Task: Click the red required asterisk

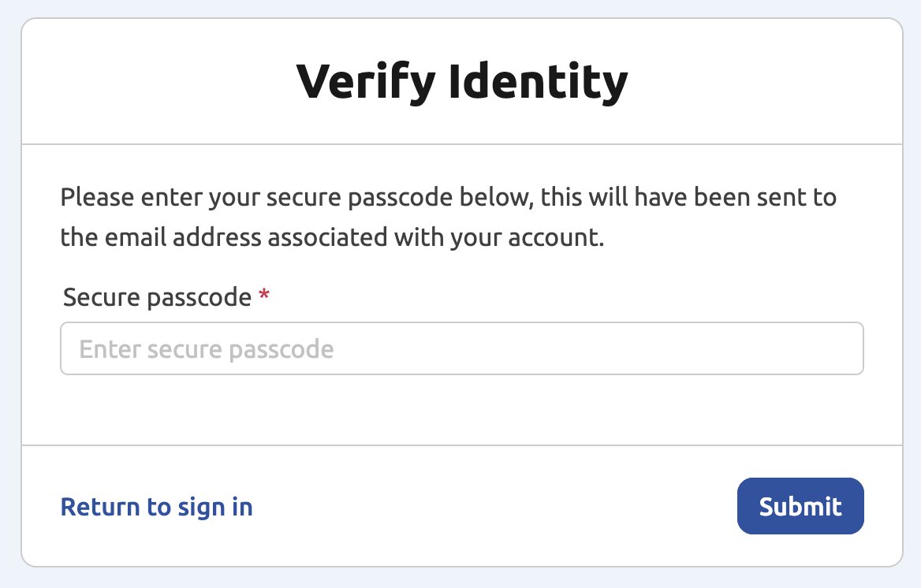Action: pyautogui.click(x=264, y=296)
